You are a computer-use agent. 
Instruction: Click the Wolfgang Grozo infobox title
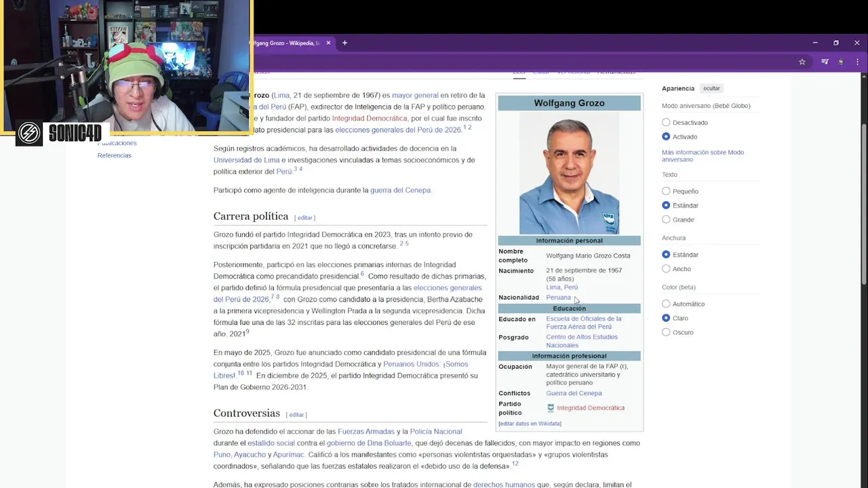tap(569, 103)
